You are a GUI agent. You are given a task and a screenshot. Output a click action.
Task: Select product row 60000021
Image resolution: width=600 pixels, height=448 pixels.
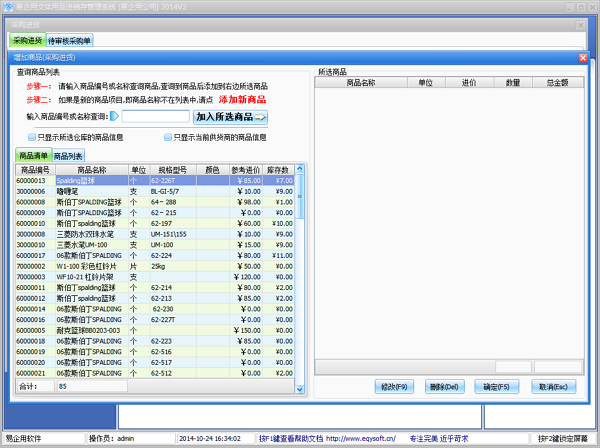tap(155, 373)
